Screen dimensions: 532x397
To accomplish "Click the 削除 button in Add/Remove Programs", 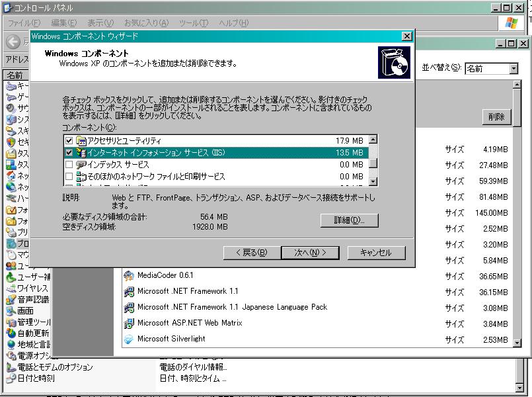I will pos(496,117).
